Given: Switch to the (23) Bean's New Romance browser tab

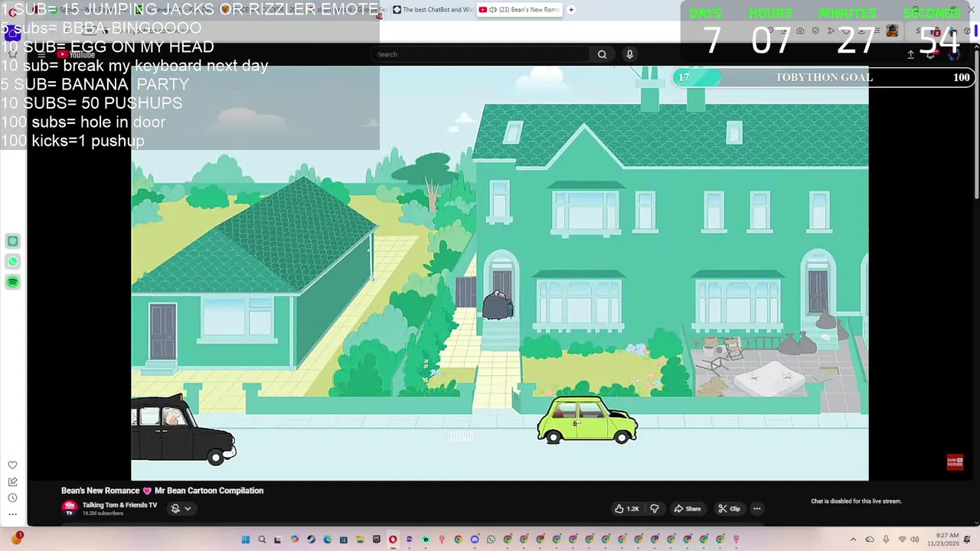Looking at the screenshot, I should click(520, 10).
